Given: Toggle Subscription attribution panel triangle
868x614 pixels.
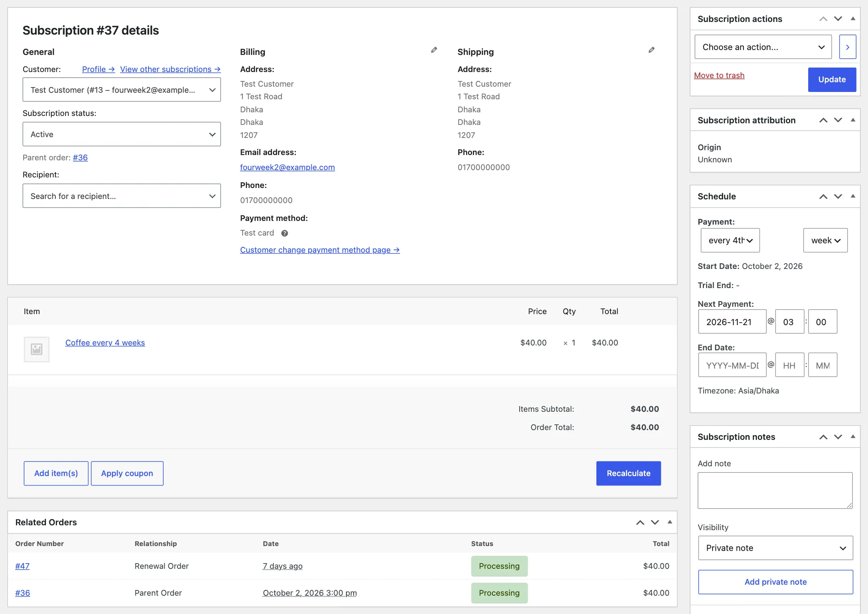Looking at the screenshot, I should point(853,120).
